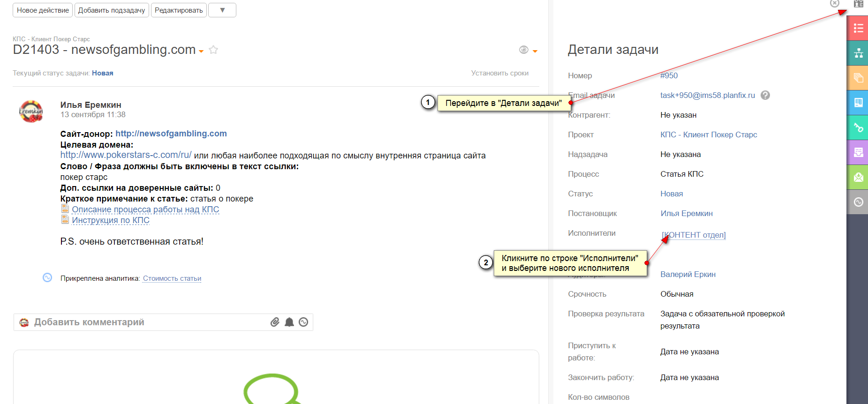Open the green key sidebar icon

(x=858, y=127)
